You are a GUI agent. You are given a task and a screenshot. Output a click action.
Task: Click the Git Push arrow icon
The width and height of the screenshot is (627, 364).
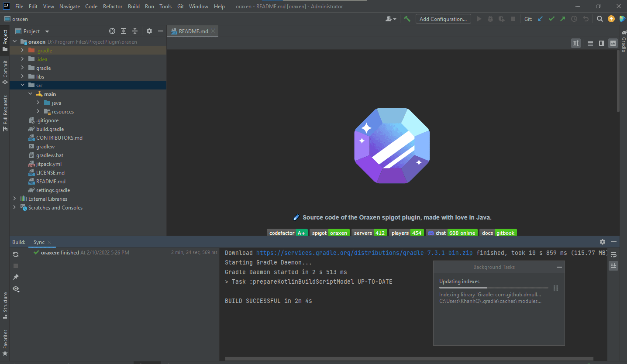(x=562, y=19)
